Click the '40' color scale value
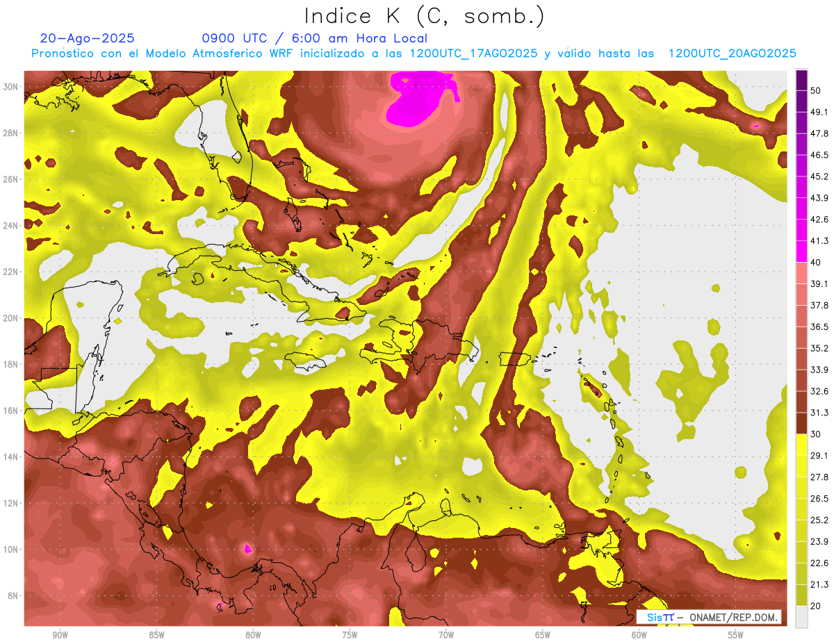Screen dimensions: 834x644 (x=815, y=263)
